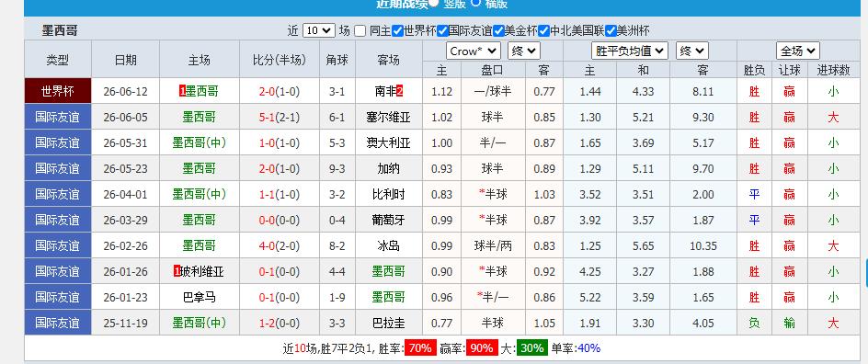Open away team 巴拉圭
Viewport: 868px width, 364px height.
click(x=389, y=323)
